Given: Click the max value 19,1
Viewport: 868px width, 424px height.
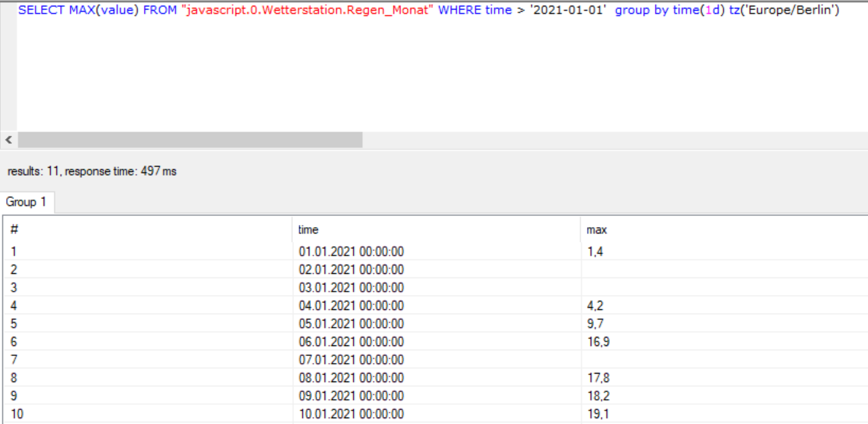Looking at the screenshot, I should click(x=598, y=414).
